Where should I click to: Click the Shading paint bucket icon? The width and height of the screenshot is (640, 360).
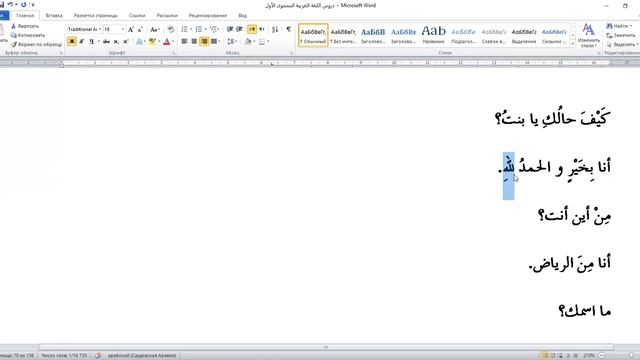click(248, 42)
